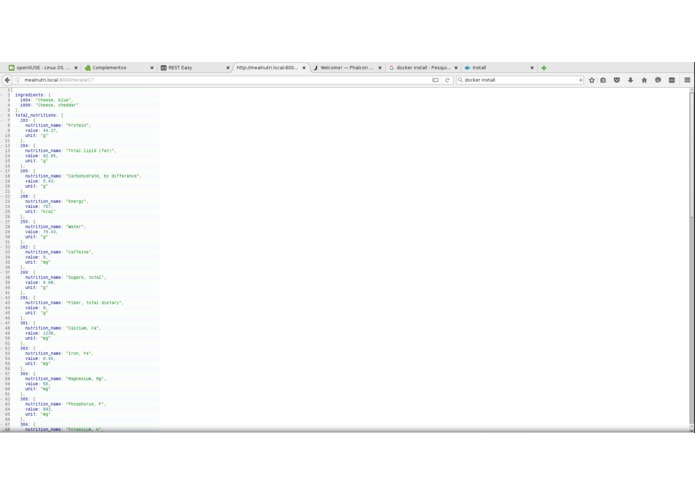
Task: Collapse node 205 at line 17
Action: tap(2, 171)
